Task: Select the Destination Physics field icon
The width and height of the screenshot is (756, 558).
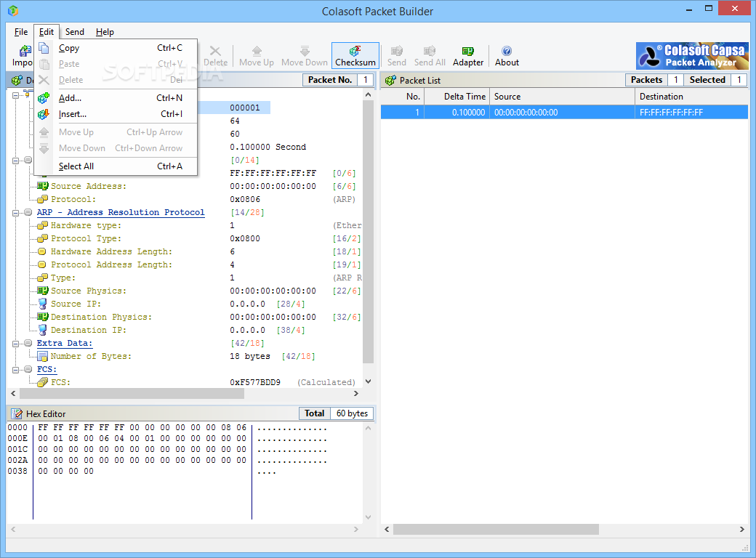Action: click(x=42, y=317)
